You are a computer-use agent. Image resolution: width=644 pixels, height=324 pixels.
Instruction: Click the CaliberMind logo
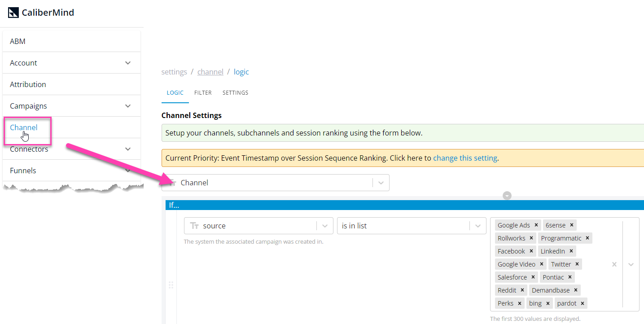pos(41,13)
